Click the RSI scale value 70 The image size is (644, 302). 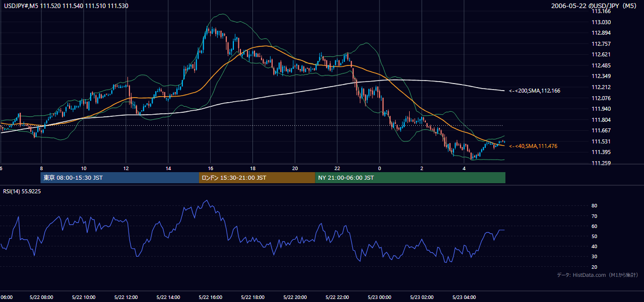point(594,216)
